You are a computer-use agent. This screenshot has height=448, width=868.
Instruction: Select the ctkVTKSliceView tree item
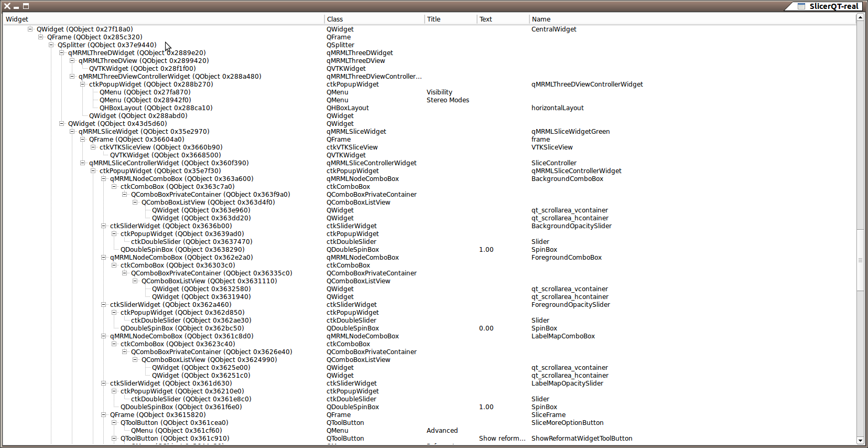160,147
